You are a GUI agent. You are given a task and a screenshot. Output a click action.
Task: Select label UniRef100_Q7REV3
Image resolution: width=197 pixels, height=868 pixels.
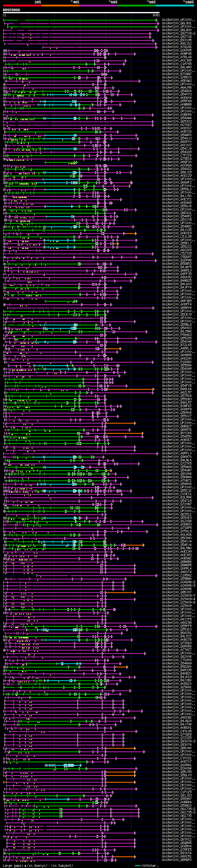click(177, 77)
